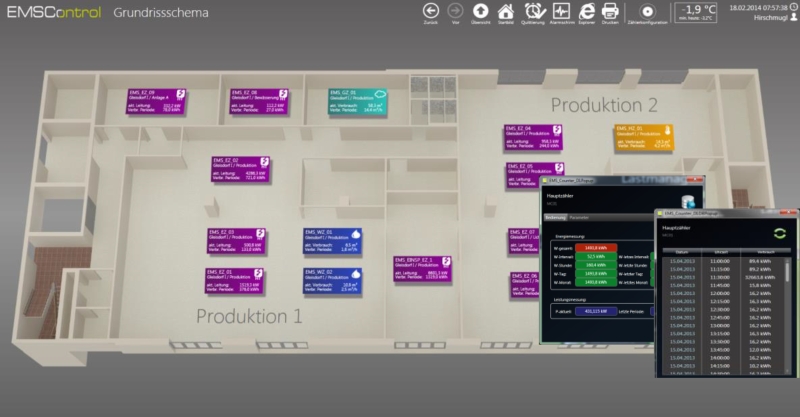
Task: Click the 18.02.2014 07:57:38 timestamp
Action: pos(759,8)
